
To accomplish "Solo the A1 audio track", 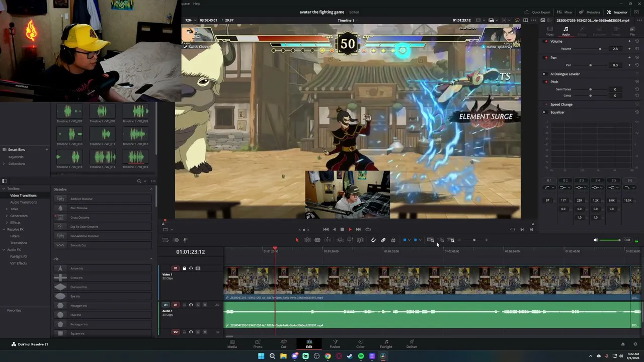I will [x=198, y=305].
